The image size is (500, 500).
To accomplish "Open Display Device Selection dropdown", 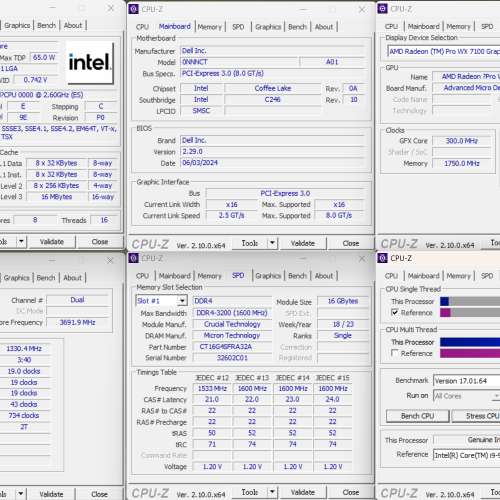I will 443,51.
